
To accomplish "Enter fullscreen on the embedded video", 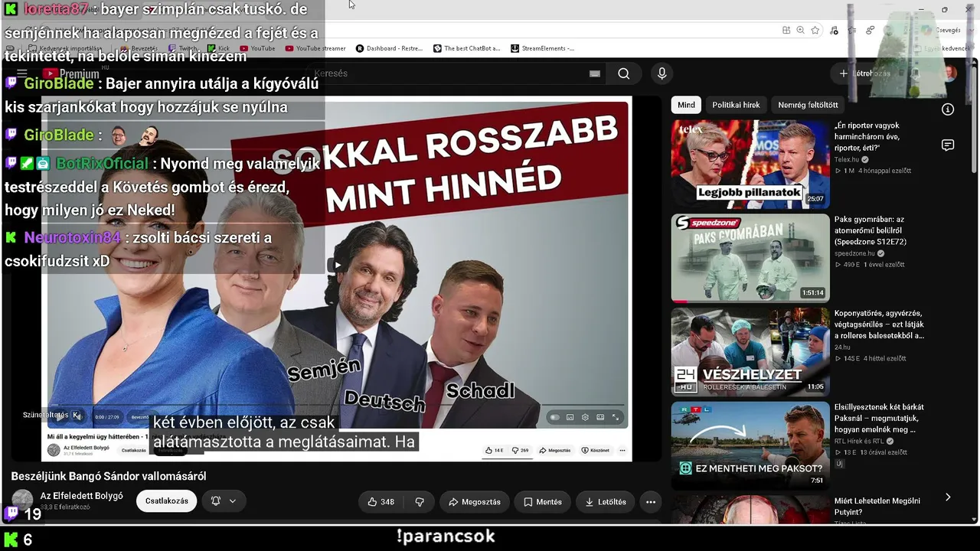I will (x=615, y=417).
